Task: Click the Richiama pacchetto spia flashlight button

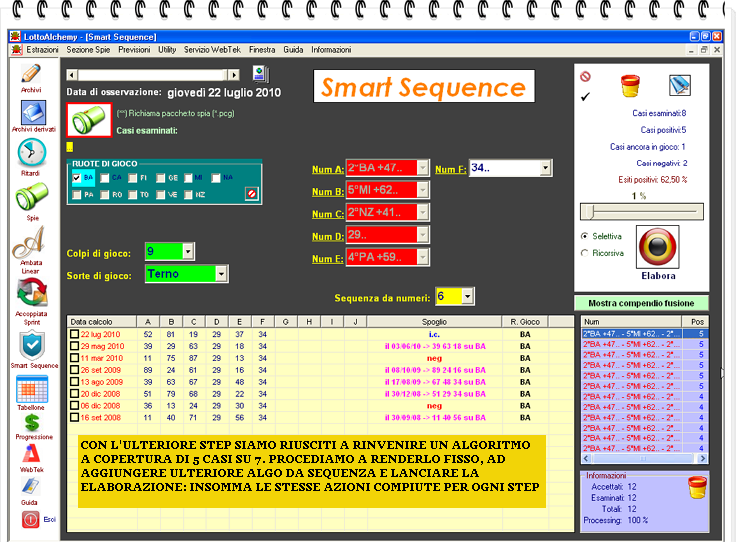Action: 89,120
